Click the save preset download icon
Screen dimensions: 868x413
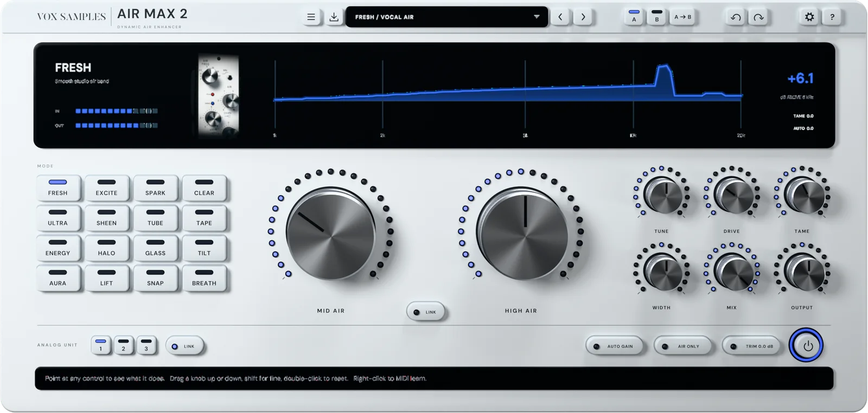coord(334,17)
